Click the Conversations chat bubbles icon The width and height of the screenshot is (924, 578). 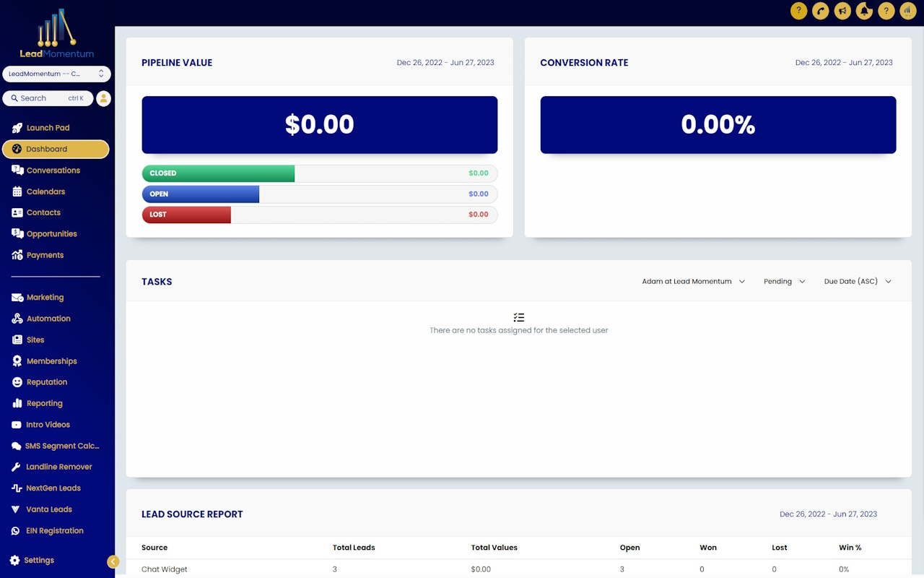(x=17, y=171)
